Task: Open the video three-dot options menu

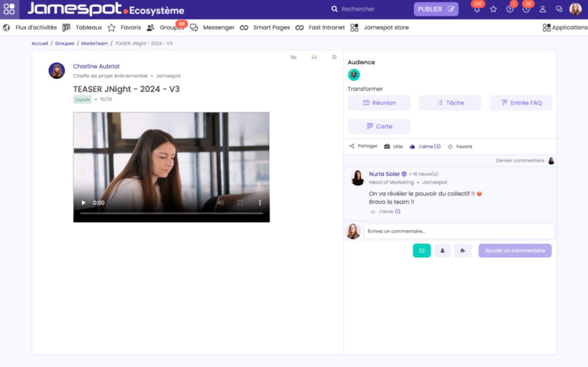Action: (260, 203)
